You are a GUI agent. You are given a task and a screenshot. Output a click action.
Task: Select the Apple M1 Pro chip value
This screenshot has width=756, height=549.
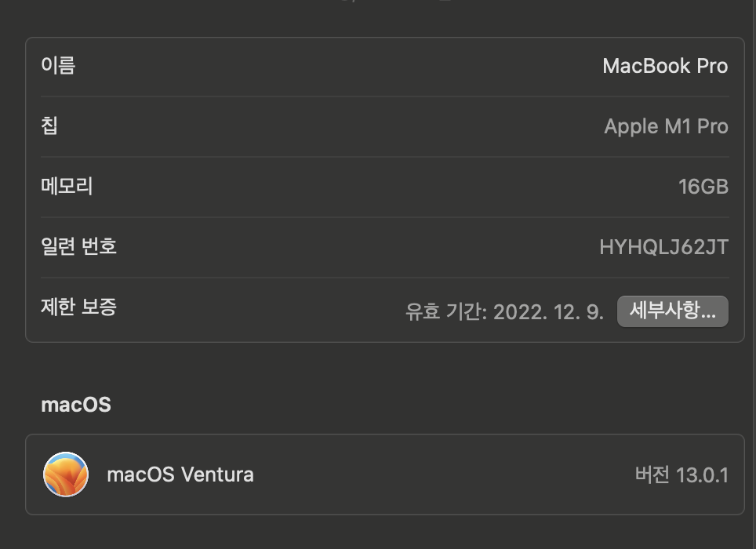pos(666,126)
